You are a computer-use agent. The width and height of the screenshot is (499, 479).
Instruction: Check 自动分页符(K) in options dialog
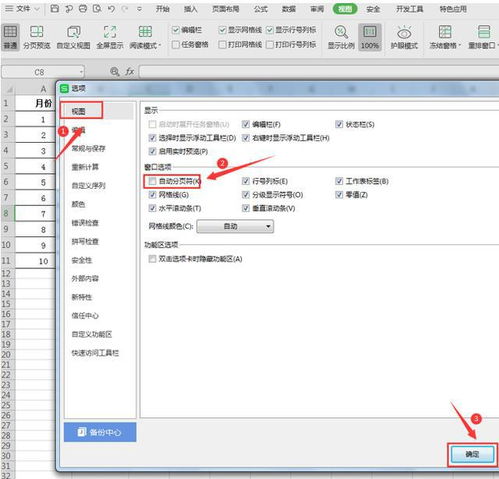pos(152,181)
